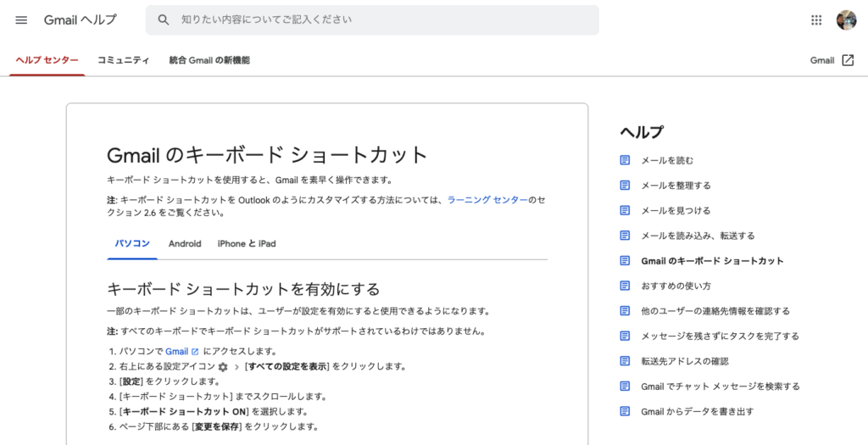This screenshot has height=445, width=868.
Task: Open Gmail からデータを書き出す article
Action: click(x=697, y=411)
